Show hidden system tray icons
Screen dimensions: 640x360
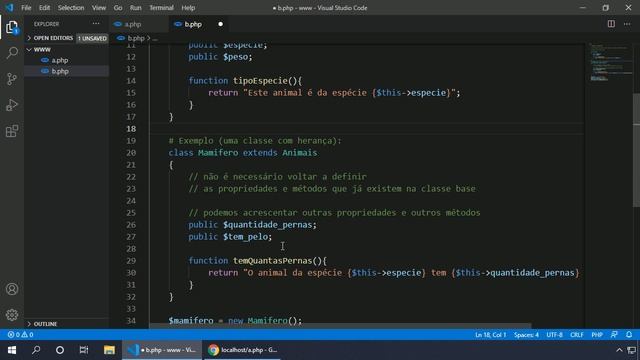click(x=619, y=350)
